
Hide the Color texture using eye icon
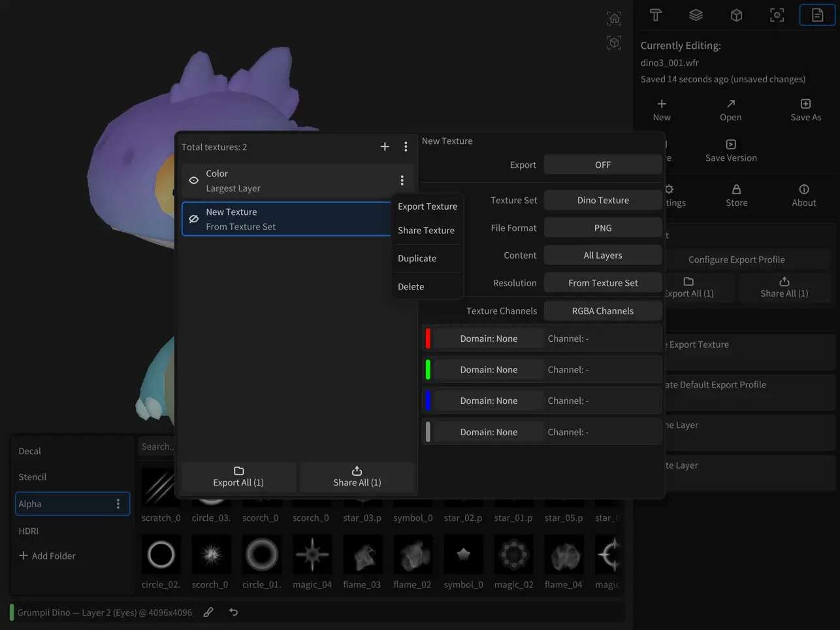click(x=194, y=180)
